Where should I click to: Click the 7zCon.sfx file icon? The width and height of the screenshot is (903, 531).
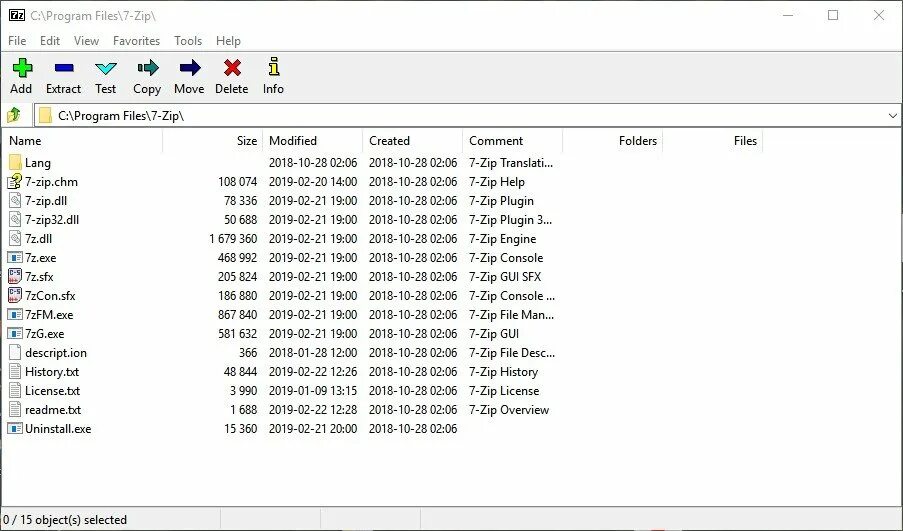pos(15,295)
